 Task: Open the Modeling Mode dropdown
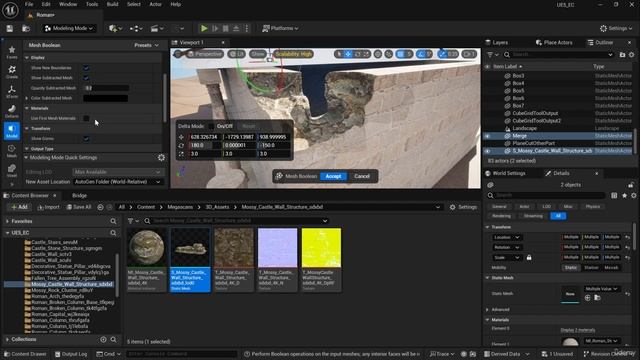(x=69, y=28)
